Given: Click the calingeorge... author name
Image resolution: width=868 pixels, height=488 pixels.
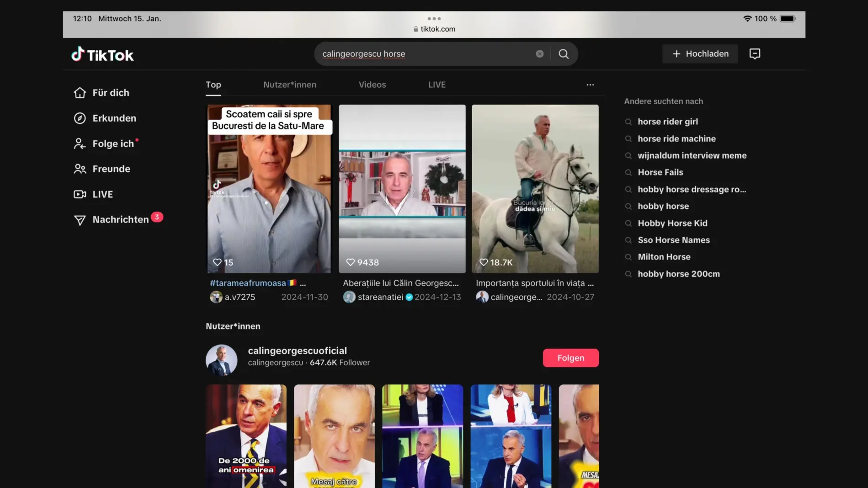Looking at the screenshot, I should [517, 297].
